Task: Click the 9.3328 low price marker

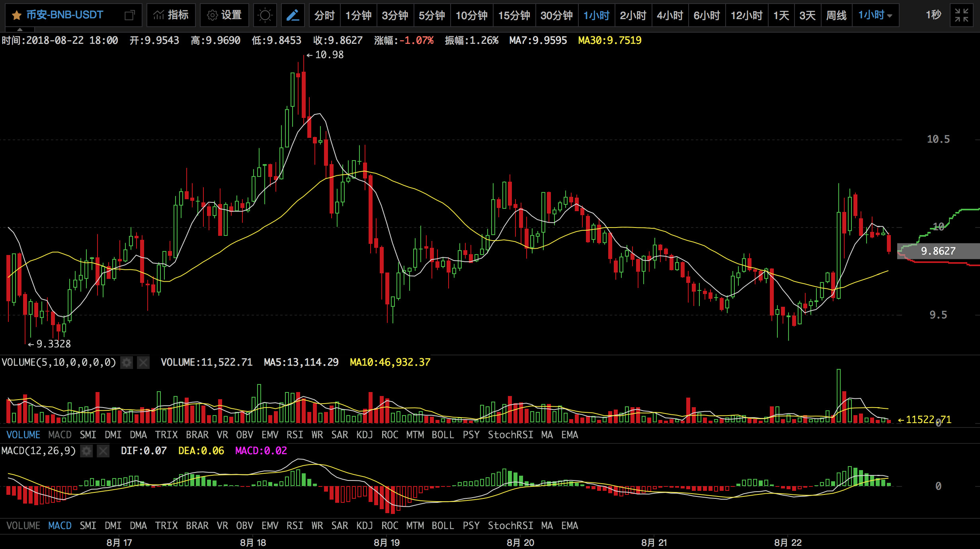Action: pos(49,344)
